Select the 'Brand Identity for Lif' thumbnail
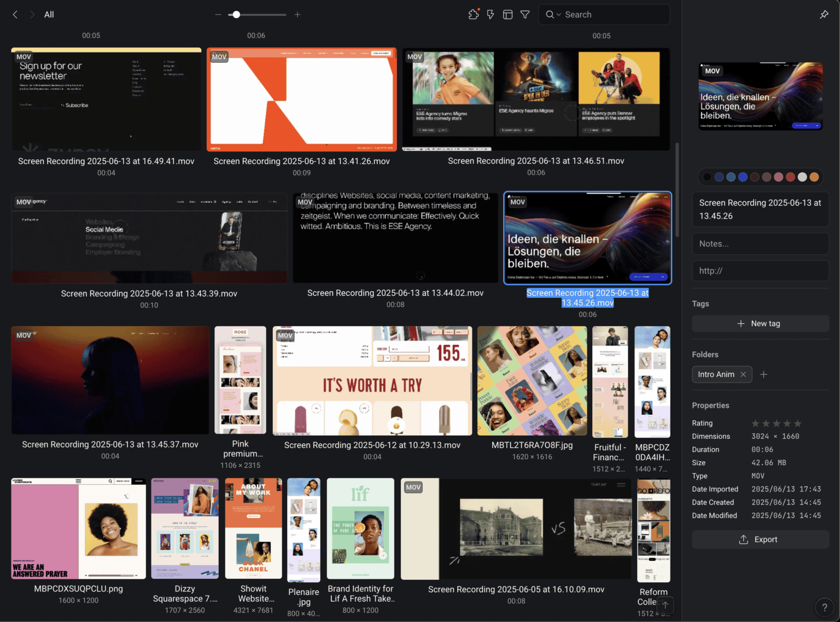 tap(360, 529)
